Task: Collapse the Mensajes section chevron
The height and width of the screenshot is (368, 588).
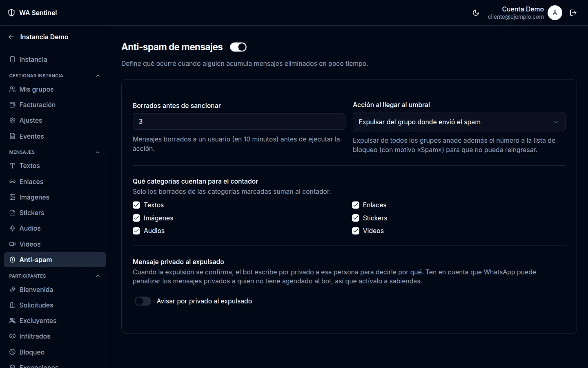Action: tap(98, 152)
